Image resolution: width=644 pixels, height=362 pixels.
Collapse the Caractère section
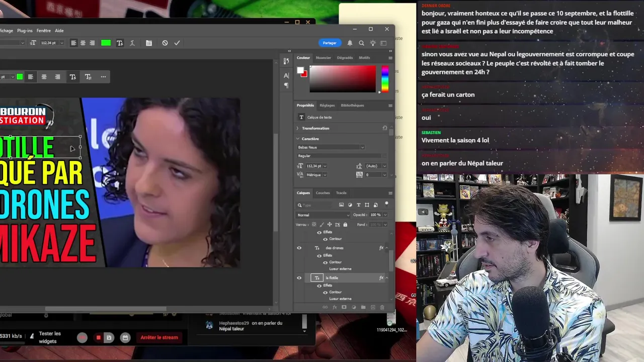(x=297, y=139)
